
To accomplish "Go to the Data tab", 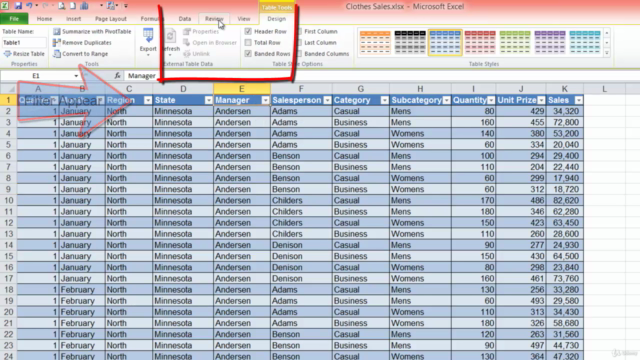I will [x=184, y=19].
